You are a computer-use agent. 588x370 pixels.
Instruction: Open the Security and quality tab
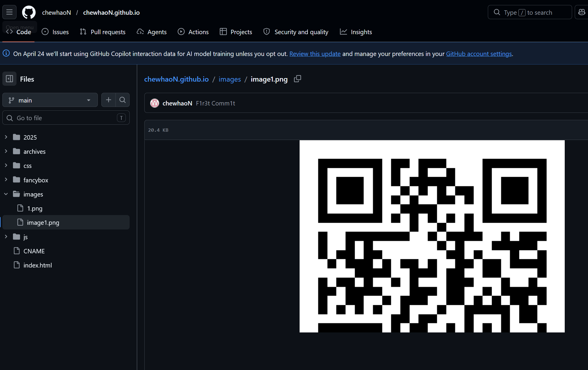click(296, 32)
